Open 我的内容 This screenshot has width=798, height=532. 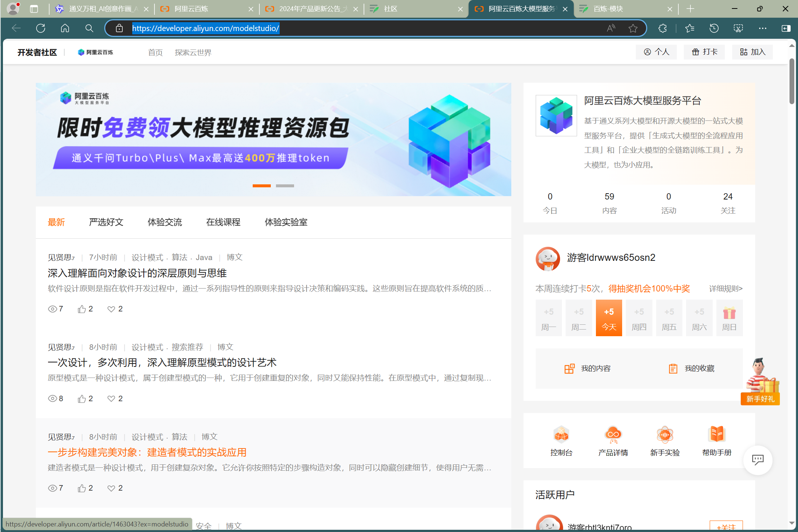587,368
